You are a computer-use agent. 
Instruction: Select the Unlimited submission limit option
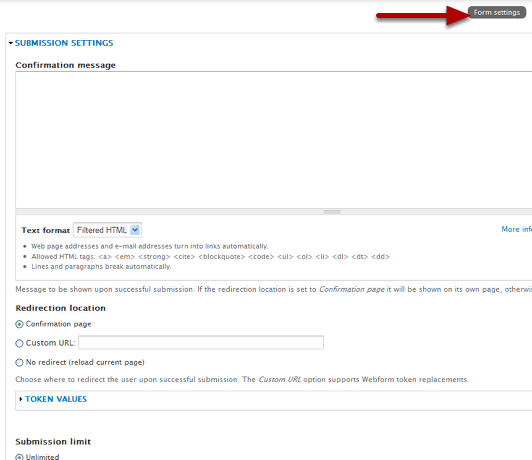(x=19, y=457)
